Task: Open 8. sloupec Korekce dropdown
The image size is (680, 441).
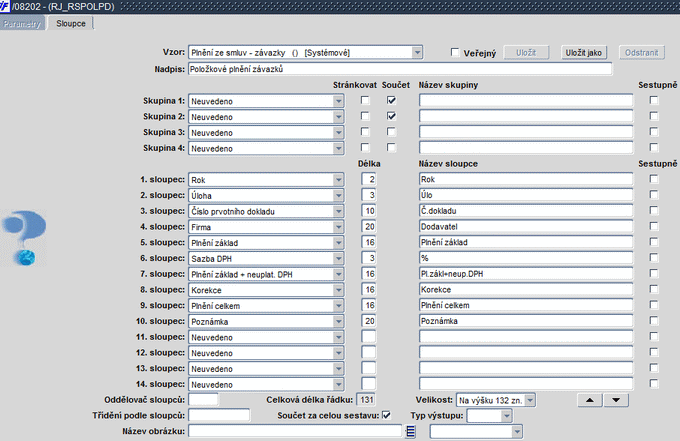Action: (x=338, y=290)
